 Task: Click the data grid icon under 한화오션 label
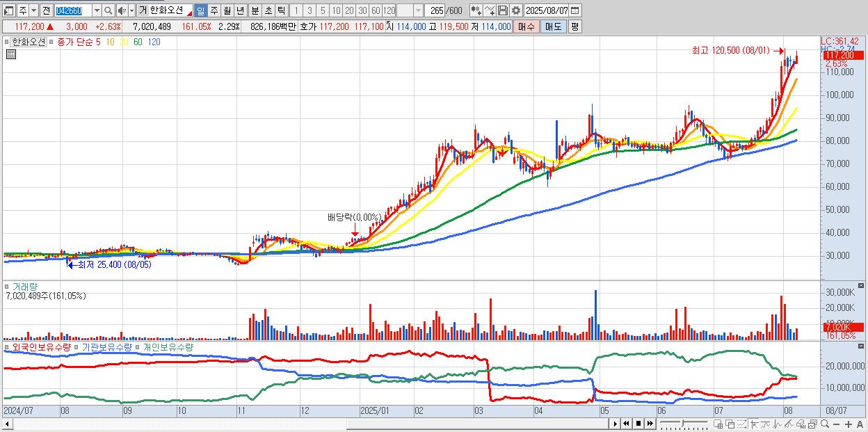click(11, 54)
